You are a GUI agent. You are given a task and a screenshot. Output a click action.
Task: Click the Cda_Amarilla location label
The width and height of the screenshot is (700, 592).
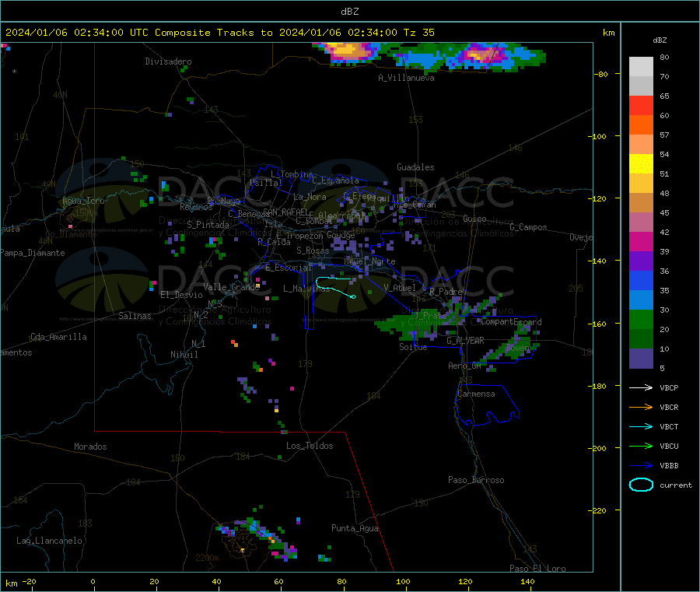click(x=58, y=337)
